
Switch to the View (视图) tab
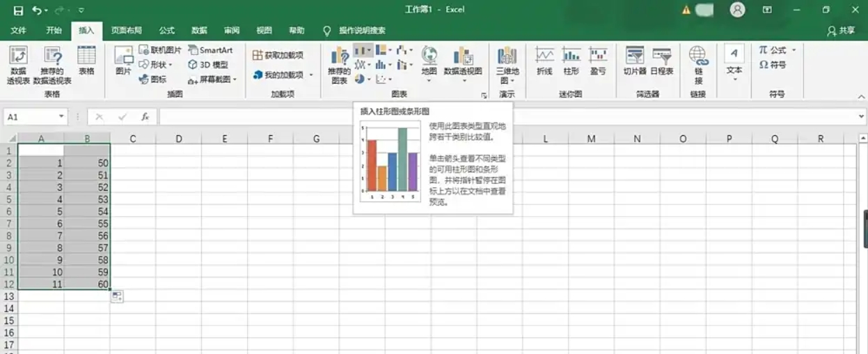click(x=264, y=31)
